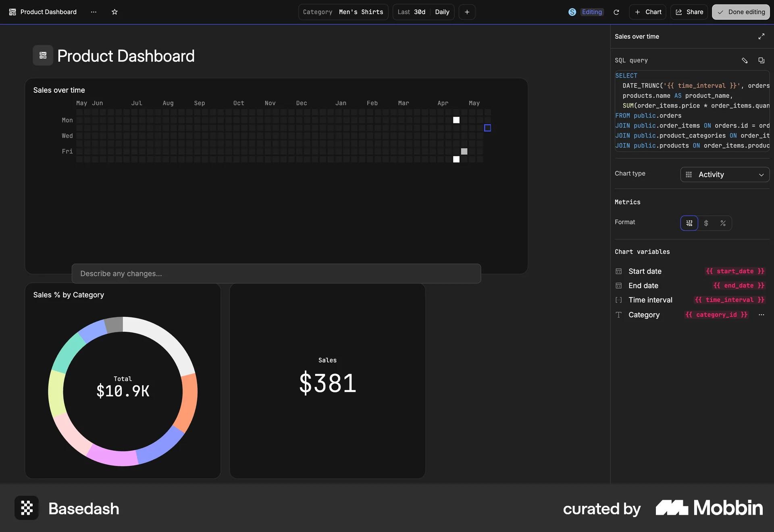The image size is (774, 532).
Task: Select the number format option
Action: tap(689, 223)
